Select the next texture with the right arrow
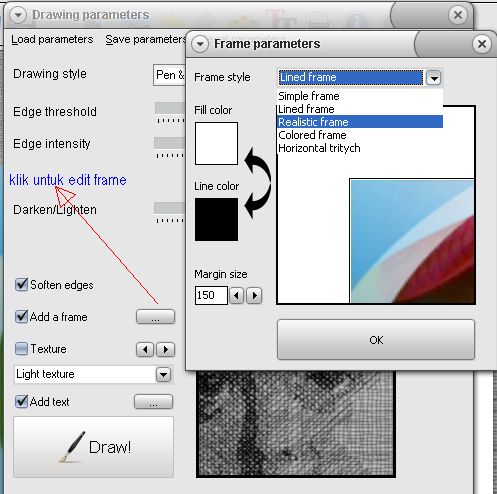This screenshot has height=494, width=497. (x=166, y=350)
